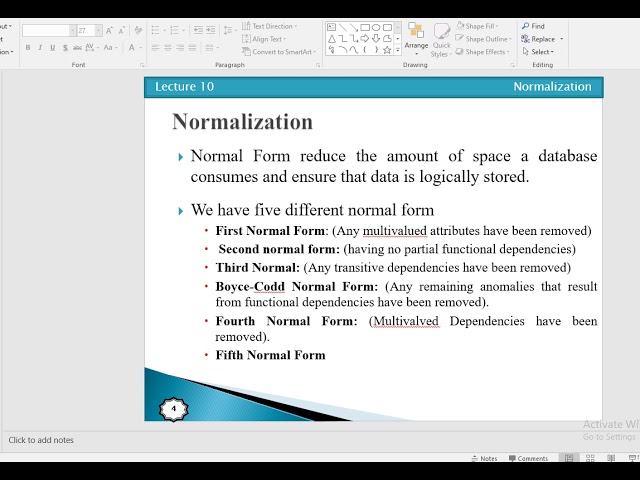Open the Arrange menu

pos(416,39)
